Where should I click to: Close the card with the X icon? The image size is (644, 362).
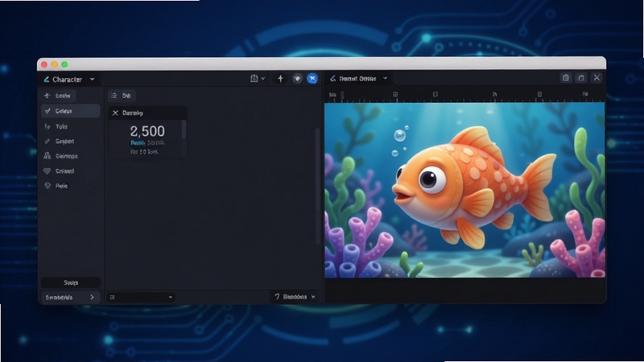point(115,113)
